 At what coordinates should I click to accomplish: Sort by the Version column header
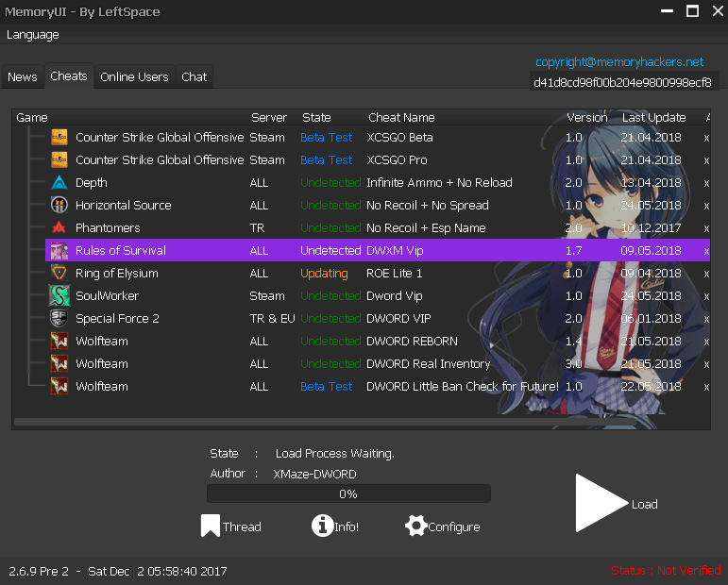coord(587,118)
